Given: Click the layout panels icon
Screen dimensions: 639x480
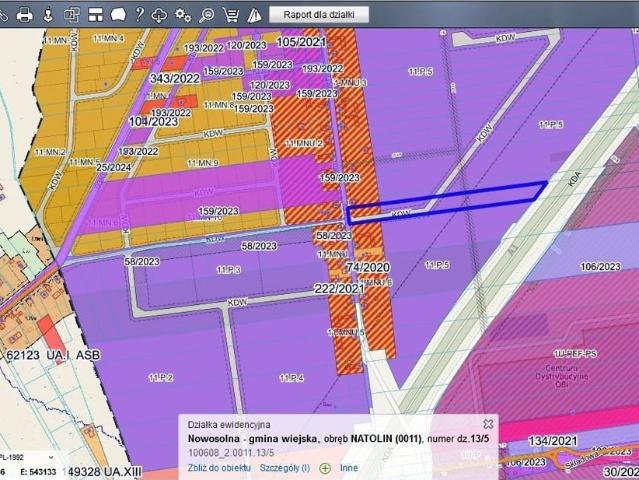Looking at the screenshot, I should (95, 15).
